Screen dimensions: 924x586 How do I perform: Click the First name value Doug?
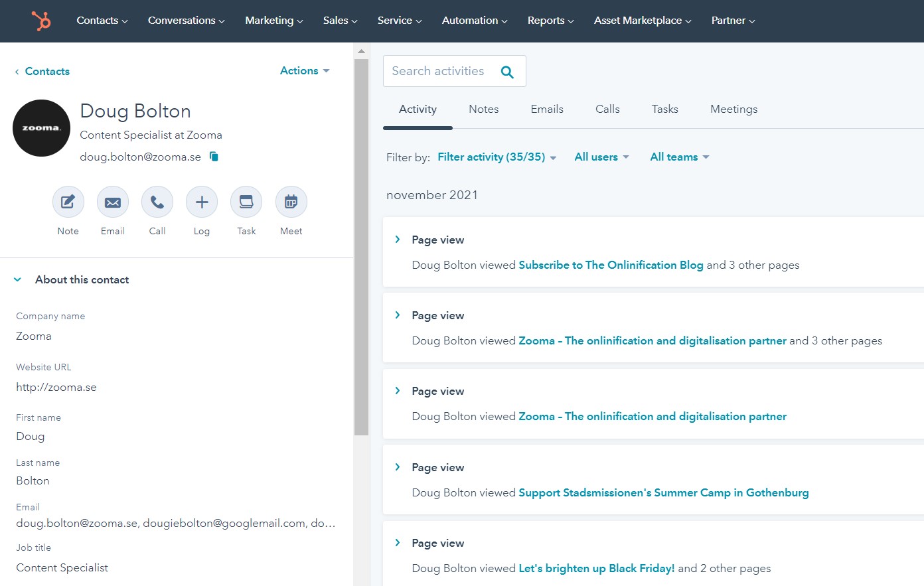click(x=31, y=436)
